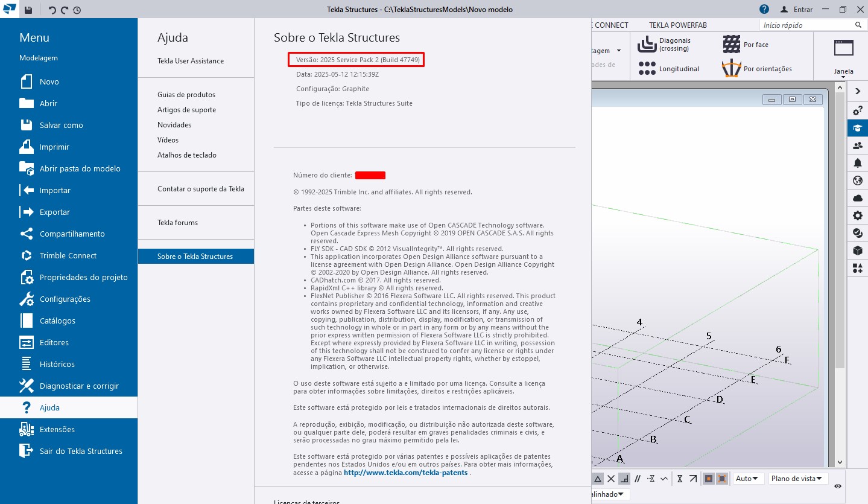The width and height of the screenshot is (868, 504).
Task: Open the gear-with-question-mark side pane icon
Action: coord(858,111)
